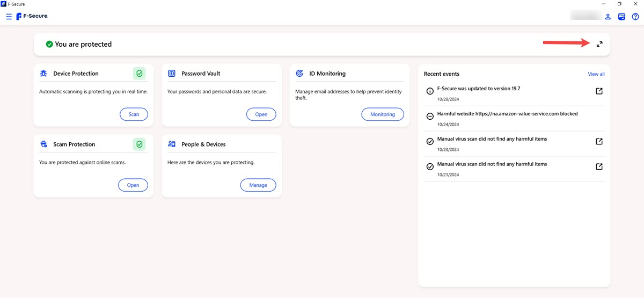
Task: Open details for version 19.7 update event
Action: (x=599, y=91)
